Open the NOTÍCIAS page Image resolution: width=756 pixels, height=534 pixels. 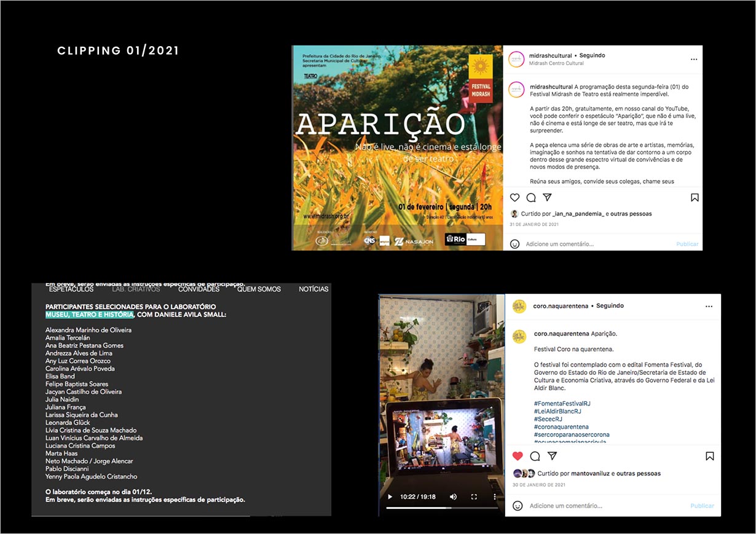(313, 289)
